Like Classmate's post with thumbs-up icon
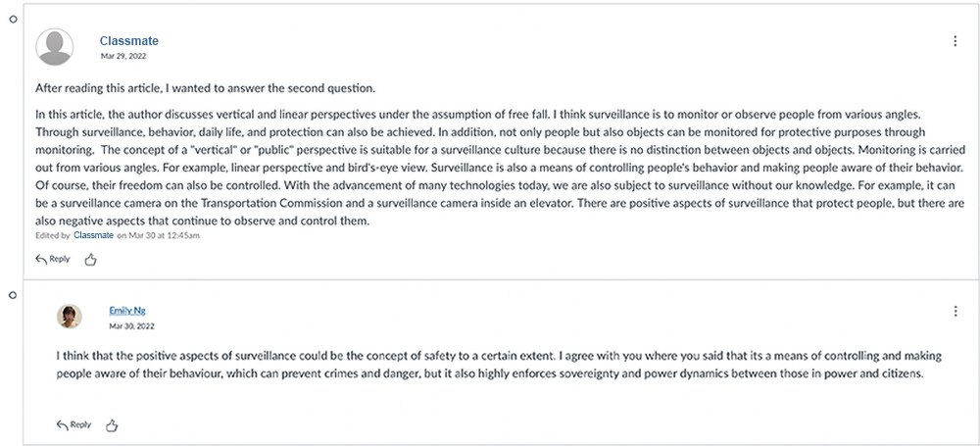Screen dimensions: 980x446 pyautogui.click(x=91, y=260)
